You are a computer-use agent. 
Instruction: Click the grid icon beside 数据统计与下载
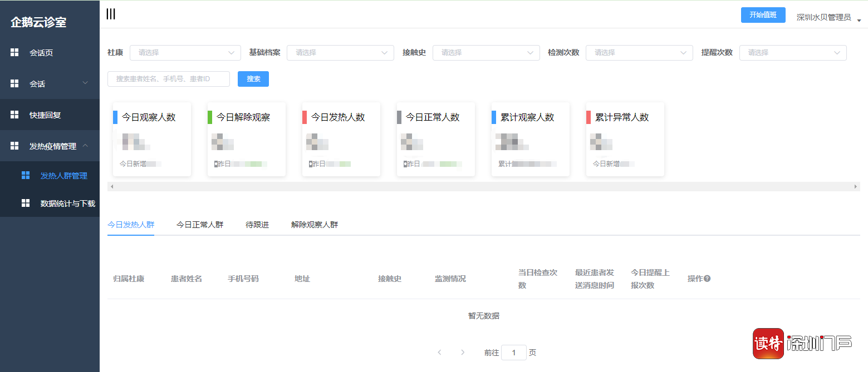click(x=26, y=204)
